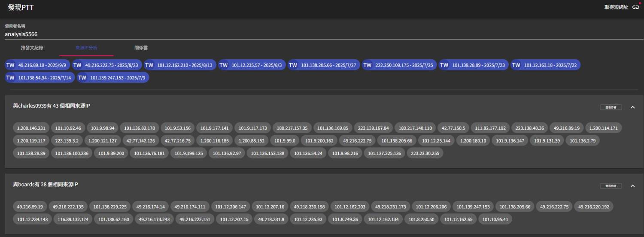Image resolution: width=644 pixels, height=237 pixels.
Task: Click the TW badge on 49.216.89.19 chip
Action: pyautogui.click(x=10, y=65)
